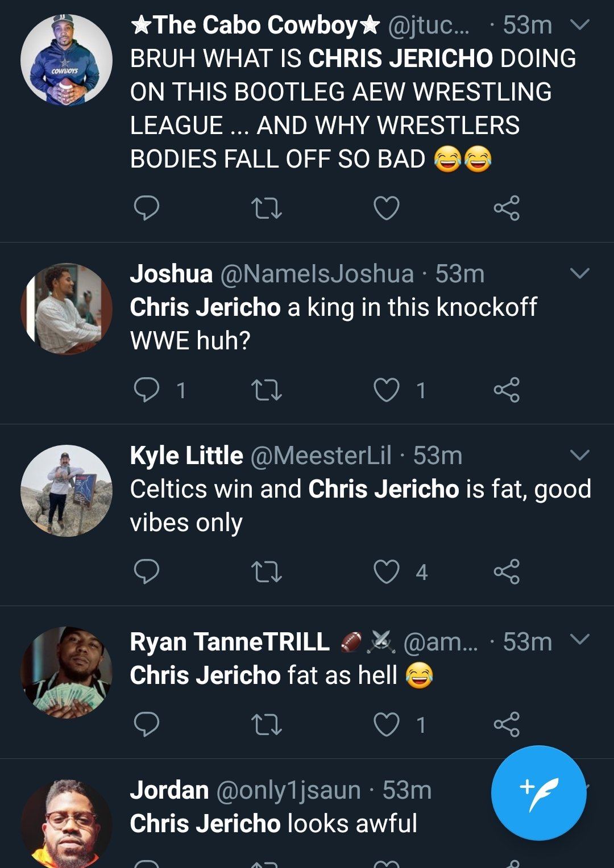The width and height of the screenshot is (614, 868).
Task: Tap the compose new tweet button
Action: (x=538, y=792)
